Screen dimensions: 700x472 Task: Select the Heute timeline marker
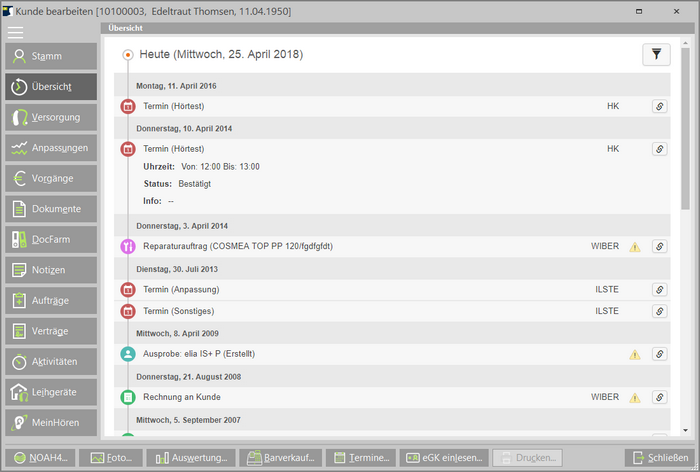[128, 54]
